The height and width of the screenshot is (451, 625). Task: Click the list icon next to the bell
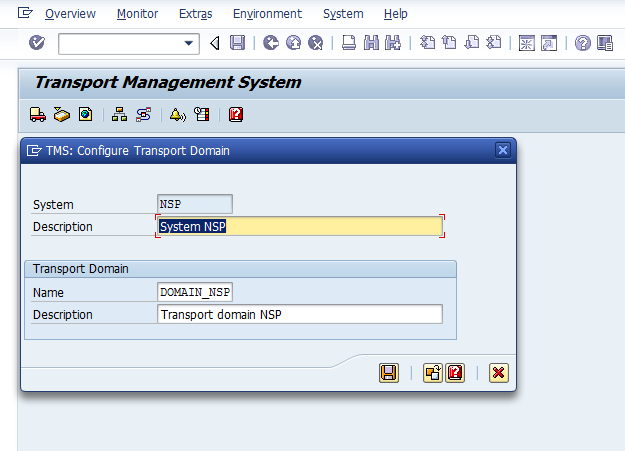tap(202, 115)
